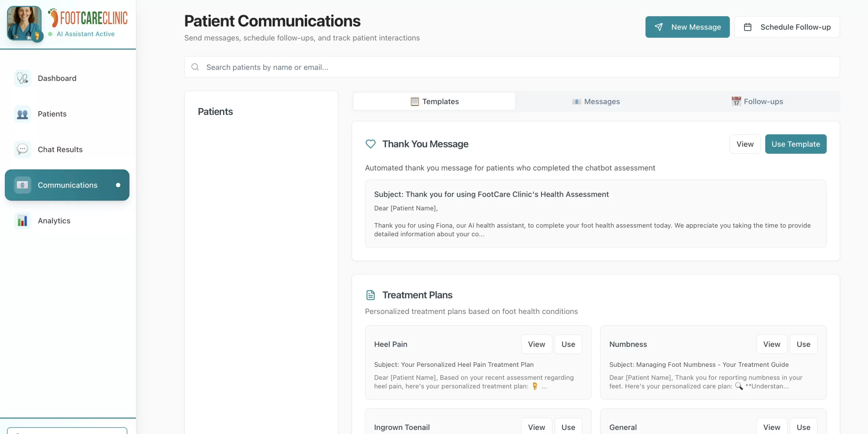Click the Chat Results speech bubble icon

22,150
